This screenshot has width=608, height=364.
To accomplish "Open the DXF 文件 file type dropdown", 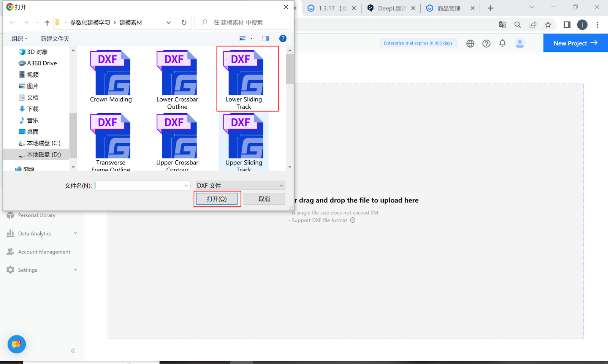I will (x=240, y=185).
